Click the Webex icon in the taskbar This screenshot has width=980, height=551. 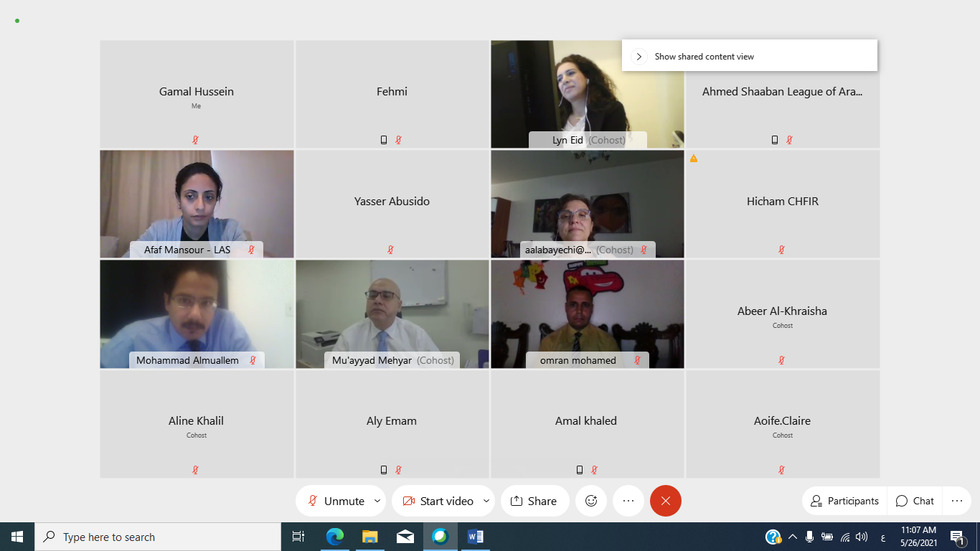[x=440, y=537]
